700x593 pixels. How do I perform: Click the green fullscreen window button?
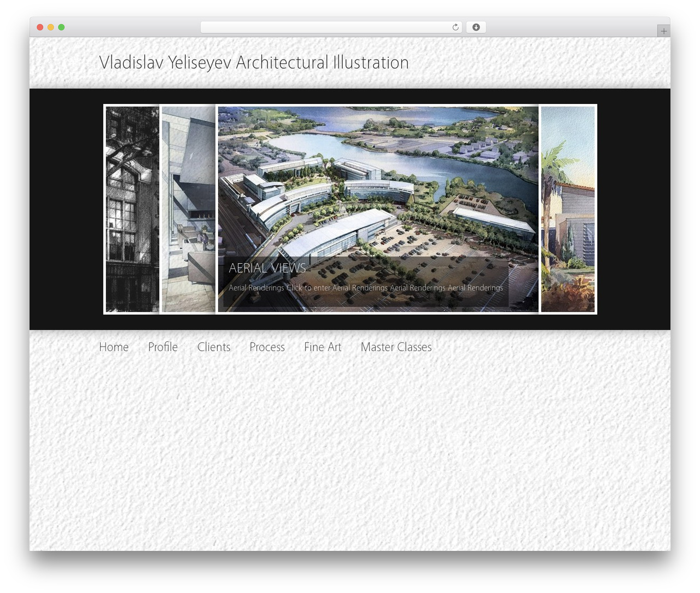(x=61, y=27)
